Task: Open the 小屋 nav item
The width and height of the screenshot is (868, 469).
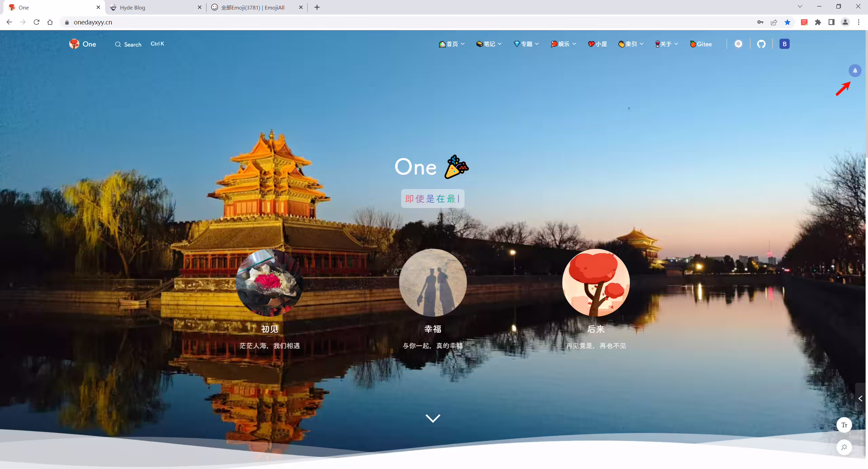Action: pos(597,44)
